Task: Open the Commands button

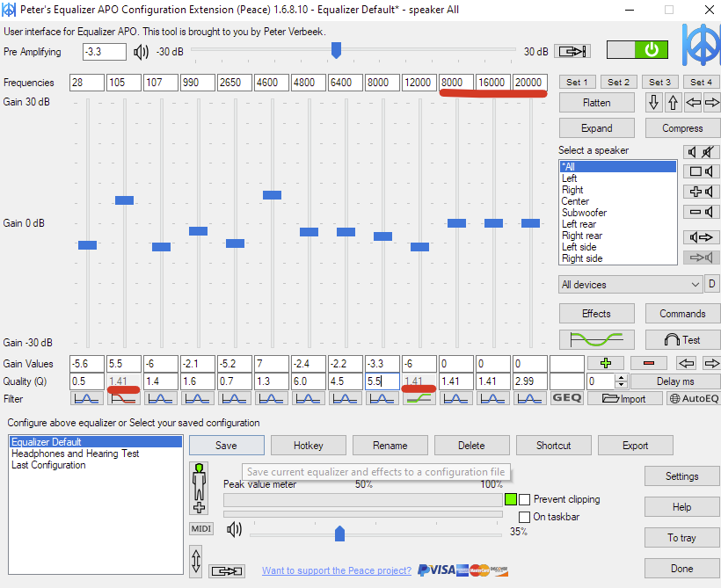Action: click(x=682, y=314)
